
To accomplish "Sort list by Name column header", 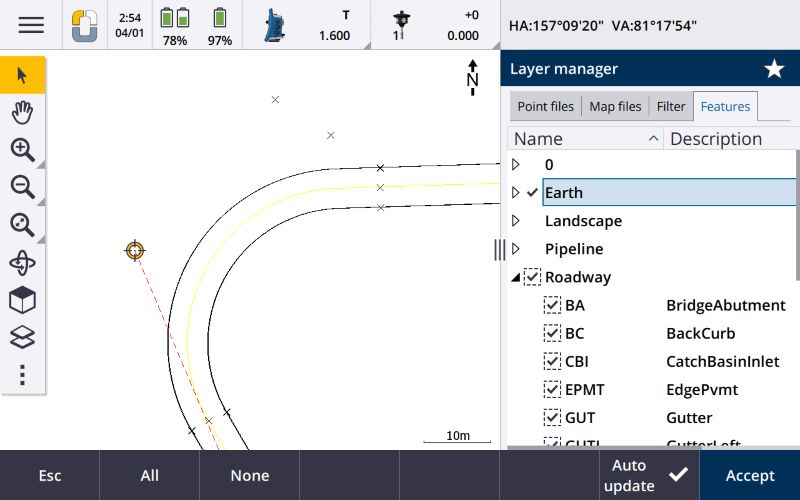I will coord(585,139).
